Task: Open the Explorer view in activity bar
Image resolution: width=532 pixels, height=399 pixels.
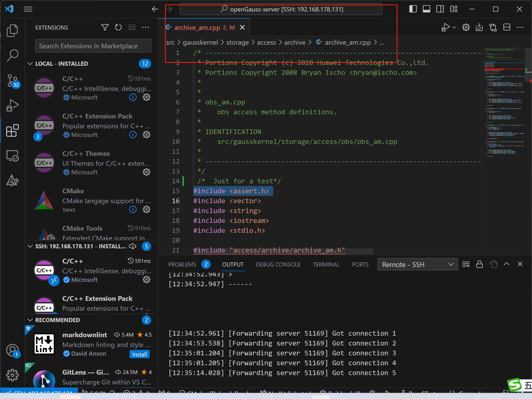Action: click(12, 31)
